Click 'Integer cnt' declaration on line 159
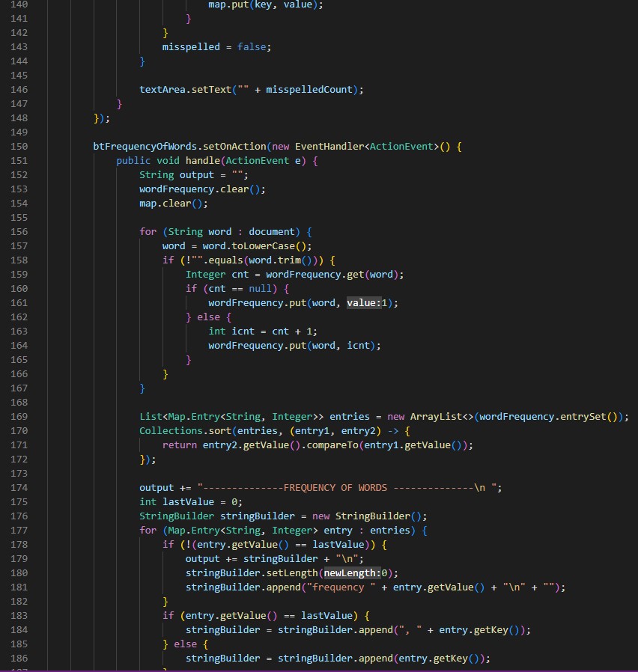Viewport: 638px width, 672px height. tap(217, 275)
